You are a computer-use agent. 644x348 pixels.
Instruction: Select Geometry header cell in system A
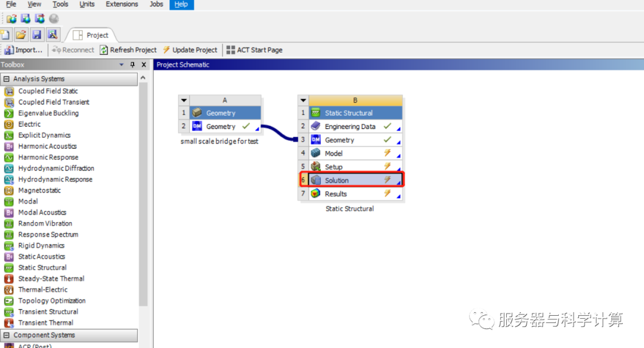[x=225, y=113]
